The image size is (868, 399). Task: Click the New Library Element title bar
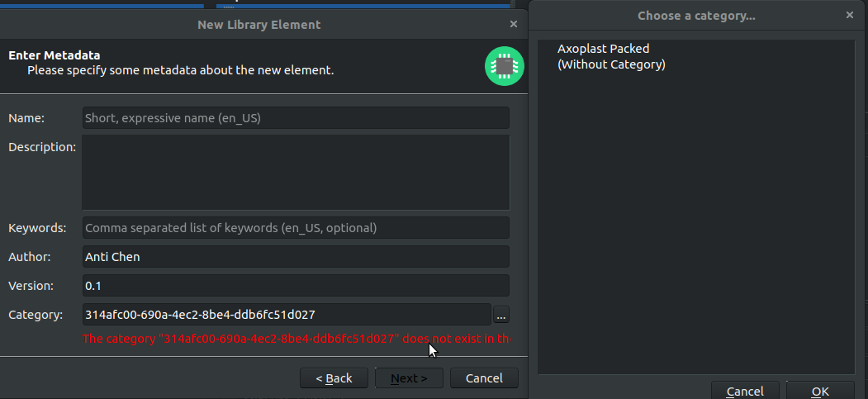pyautogui.click(x=259, y=24)
